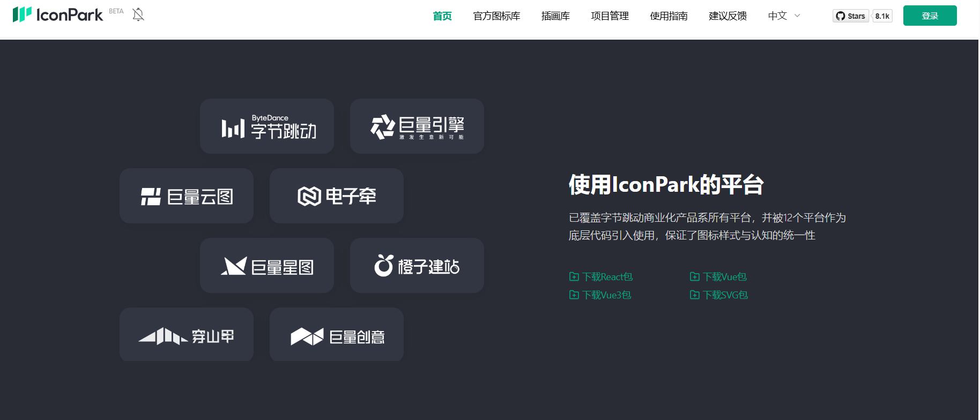Navigate to 项目管理
The height and width of the screenshot is (420, 980).
(610, 16)
